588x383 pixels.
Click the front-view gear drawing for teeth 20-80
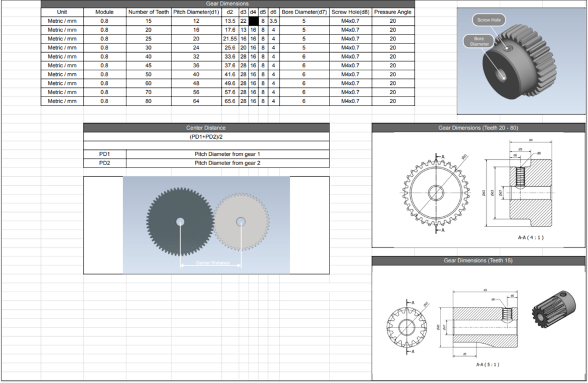pyautogui.click(x=436, y=193)
